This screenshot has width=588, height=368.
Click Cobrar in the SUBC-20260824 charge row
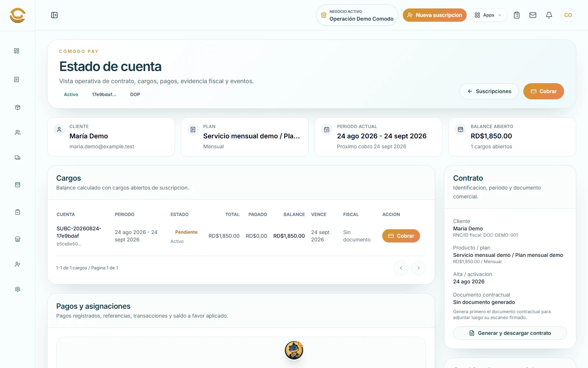[x=401, y=236]
